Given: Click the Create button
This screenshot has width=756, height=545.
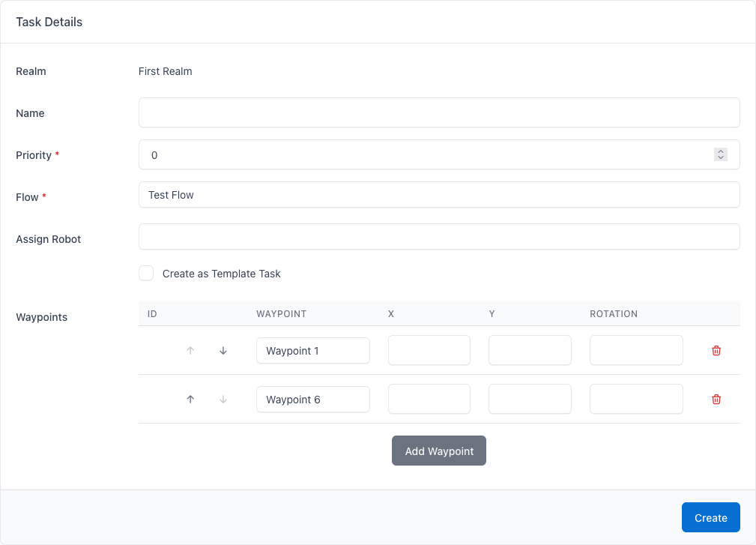Looking at the screenshot, I should (x=710, y=517).
